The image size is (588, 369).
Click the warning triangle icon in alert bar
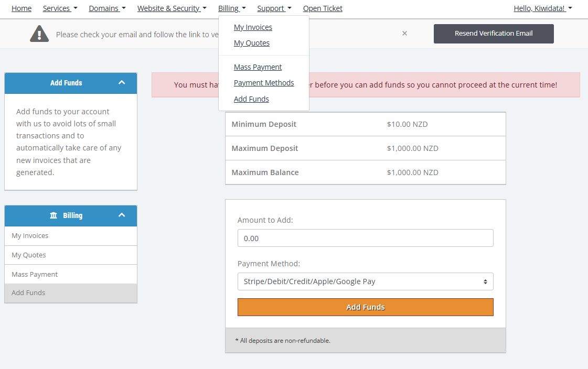pos(39,34)
